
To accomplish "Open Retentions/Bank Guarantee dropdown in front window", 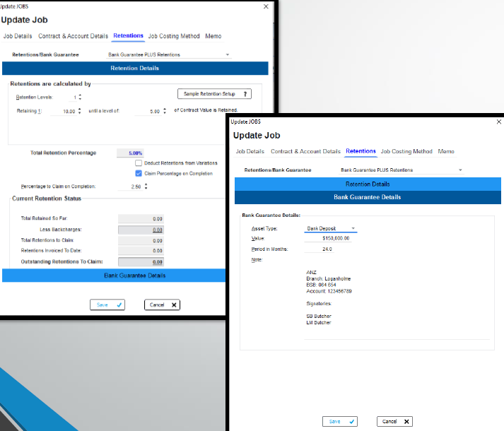I will (x=401, y=170).
